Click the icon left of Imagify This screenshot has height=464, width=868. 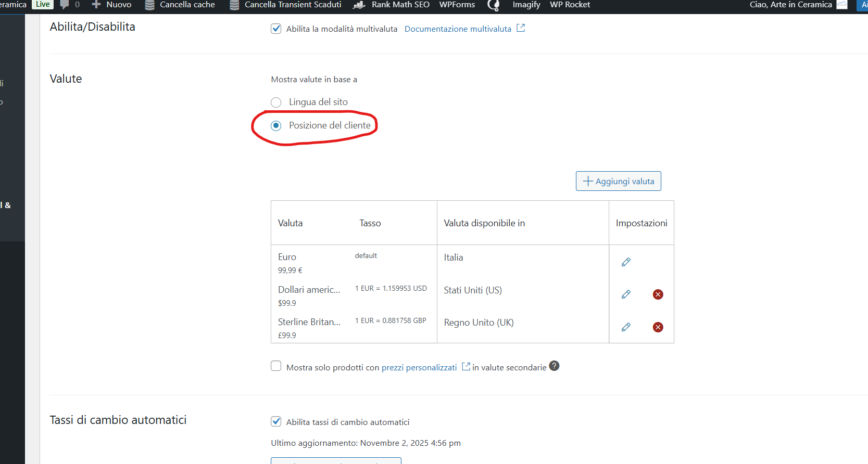(x=493, y=5)
